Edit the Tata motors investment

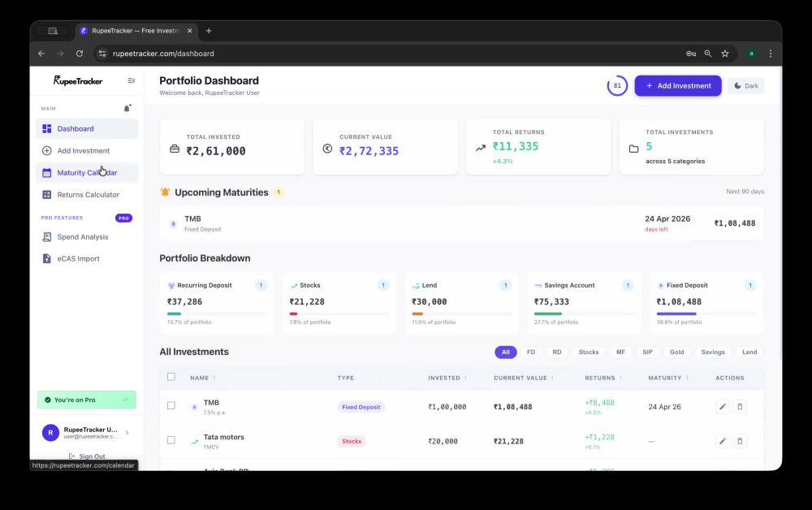coord(723,441)
